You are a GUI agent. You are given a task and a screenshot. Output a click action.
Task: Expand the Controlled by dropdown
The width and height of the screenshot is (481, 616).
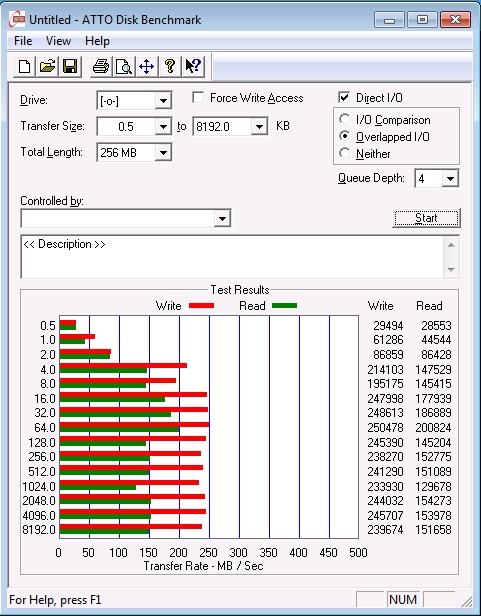coord(222,218)
